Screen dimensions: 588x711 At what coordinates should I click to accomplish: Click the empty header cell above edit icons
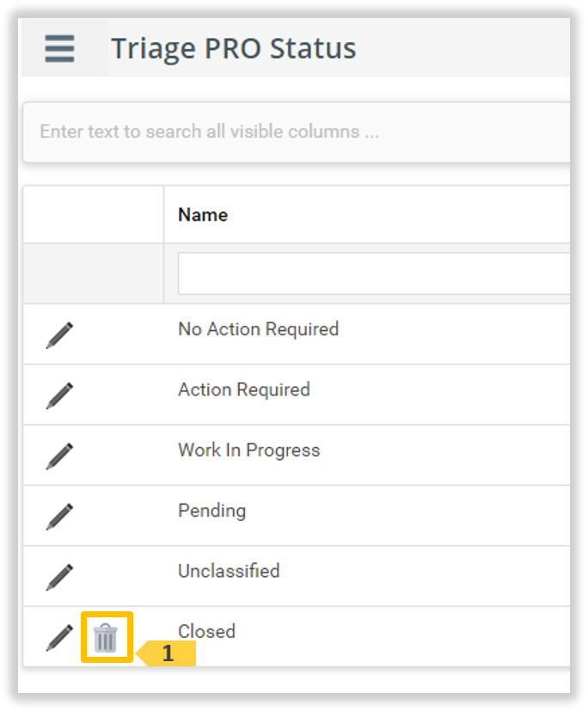pyautogui.click(x=93, y=215)
